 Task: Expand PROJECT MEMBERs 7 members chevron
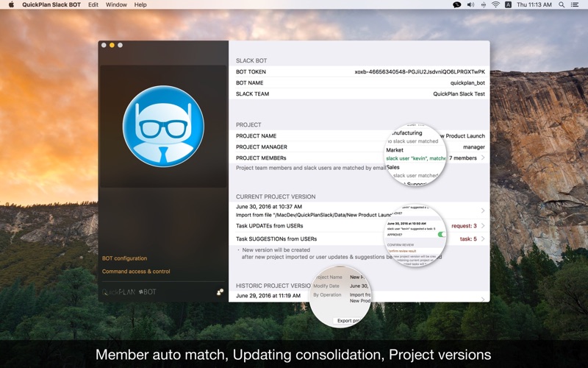pos(483,158)
